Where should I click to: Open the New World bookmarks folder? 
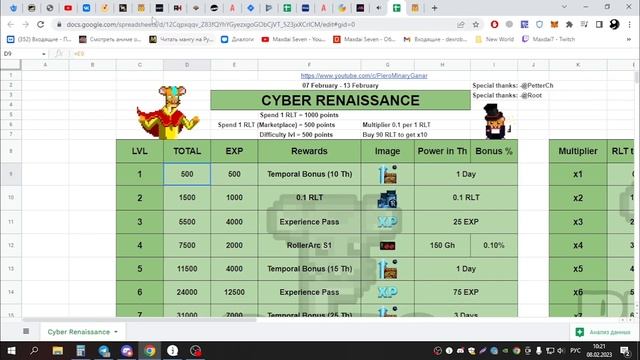coord(495,39)
